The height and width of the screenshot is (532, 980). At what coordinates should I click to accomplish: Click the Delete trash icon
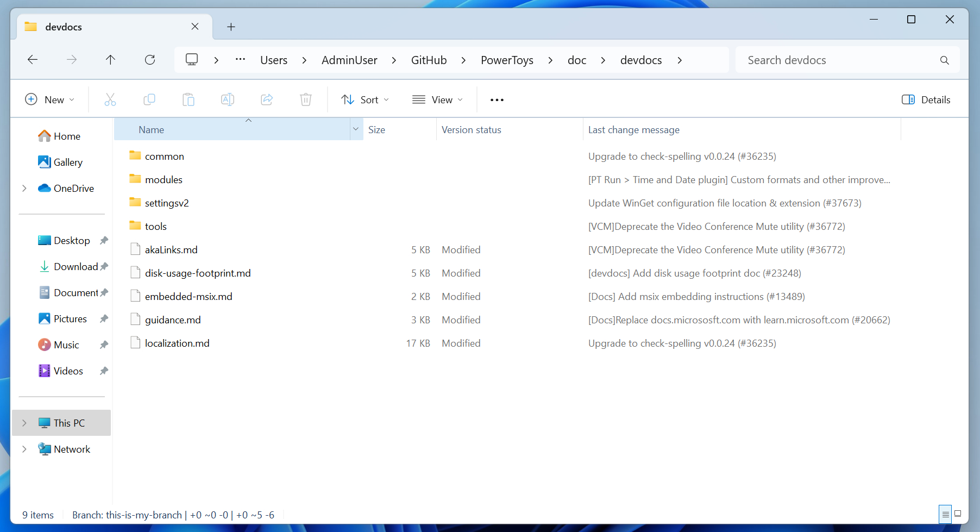(x=306, y=99)
